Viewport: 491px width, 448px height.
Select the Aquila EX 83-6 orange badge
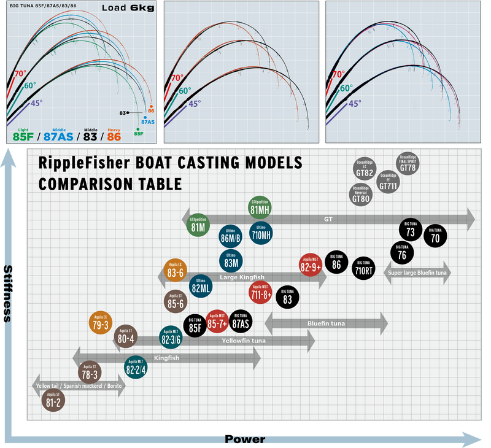click(175, 270)
